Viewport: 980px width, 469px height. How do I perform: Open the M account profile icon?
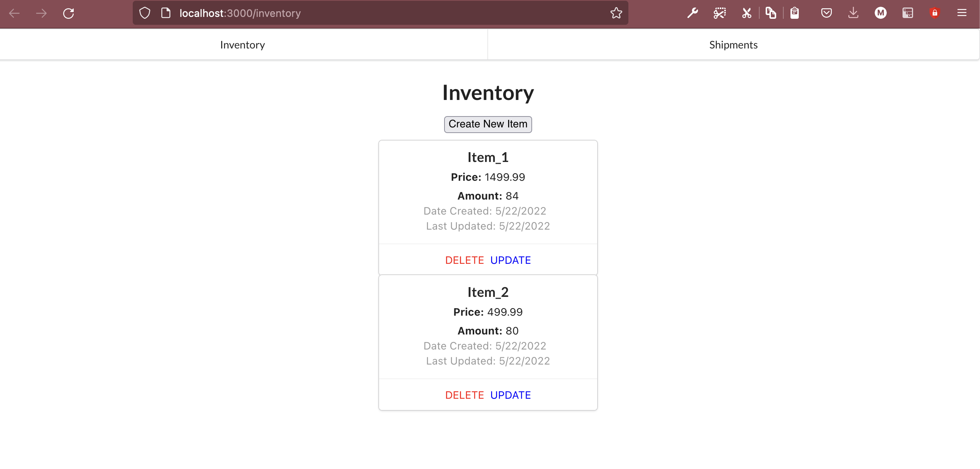point(880,13)
